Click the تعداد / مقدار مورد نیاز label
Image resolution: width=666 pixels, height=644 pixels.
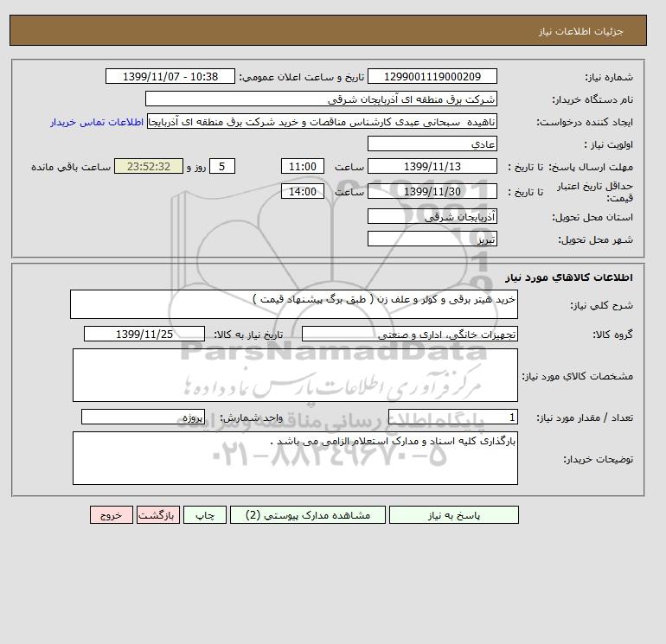585,418
